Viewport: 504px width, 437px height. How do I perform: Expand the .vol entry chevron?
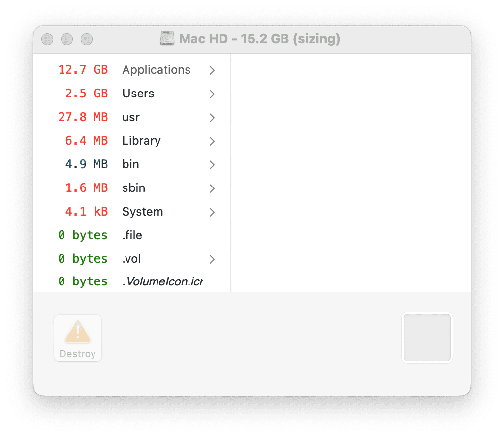pos(212,259)
